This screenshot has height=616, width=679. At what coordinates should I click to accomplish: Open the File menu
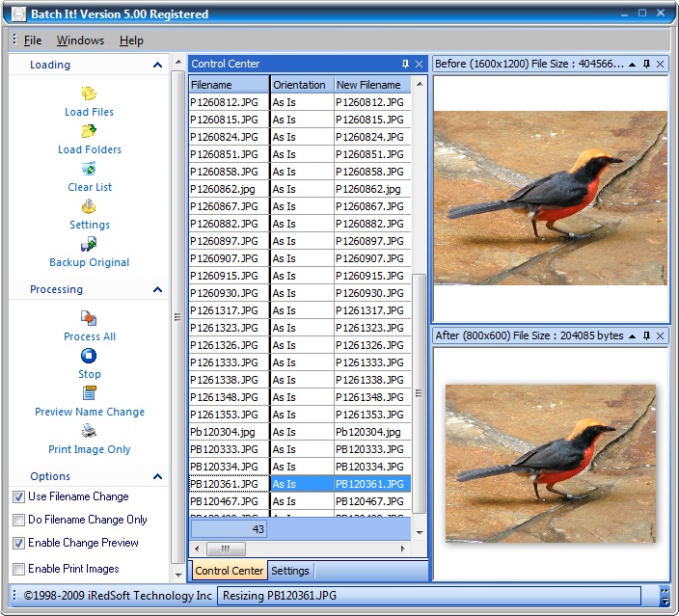click(x=33, y=40)
